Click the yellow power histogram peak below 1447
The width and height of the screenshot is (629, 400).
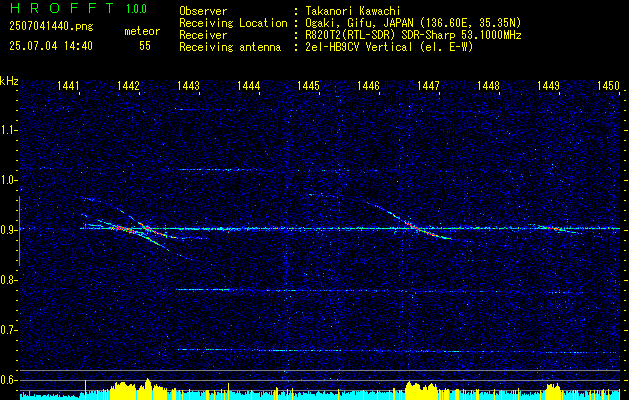tap(421, 390)
